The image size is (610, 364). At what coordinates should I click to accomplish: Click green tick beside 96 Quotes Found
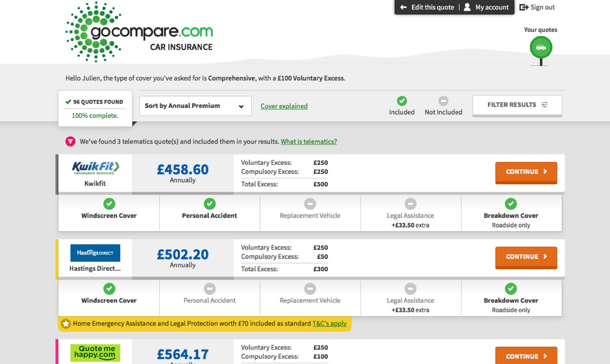pos(68,102)
